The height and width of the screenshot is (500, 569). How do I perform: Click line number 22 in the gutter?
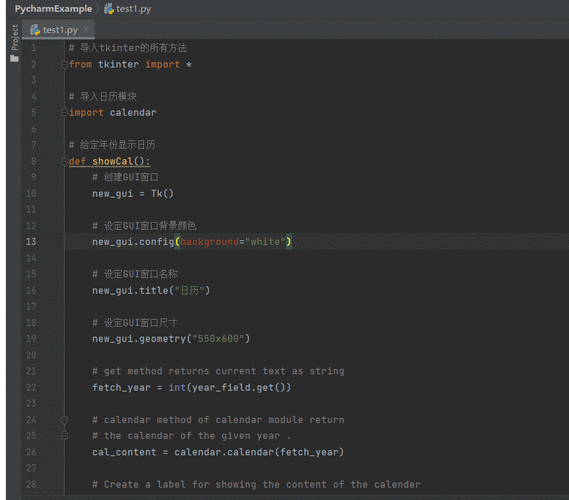31,388
